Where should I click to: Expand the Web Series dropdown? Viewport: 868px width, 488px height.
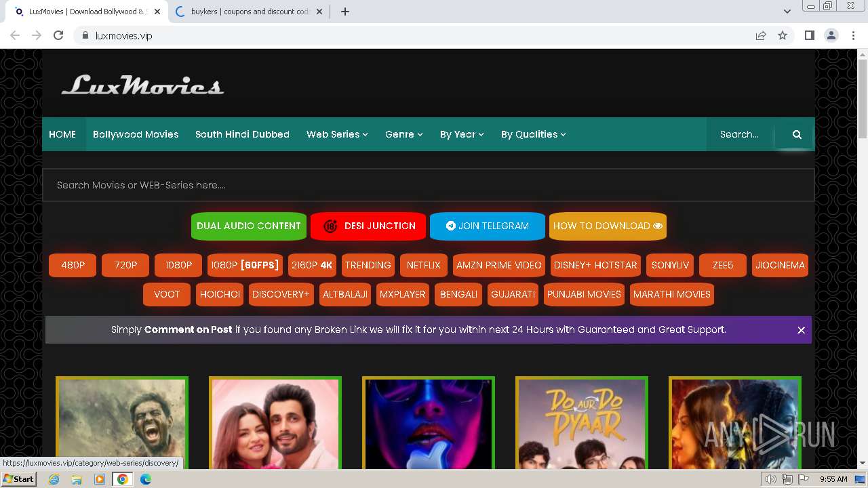pyautogui.click(x=337, y=134)
